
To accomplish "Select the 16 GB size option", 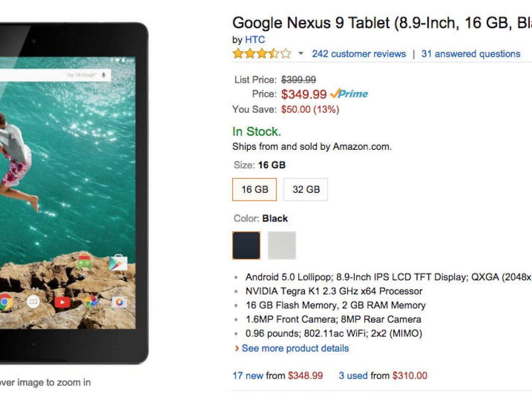I will coord(254,190).
